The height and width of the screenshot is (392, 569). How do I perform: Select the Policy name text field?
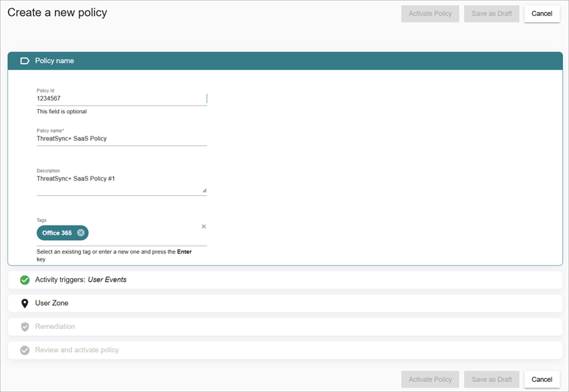point(120,138)
